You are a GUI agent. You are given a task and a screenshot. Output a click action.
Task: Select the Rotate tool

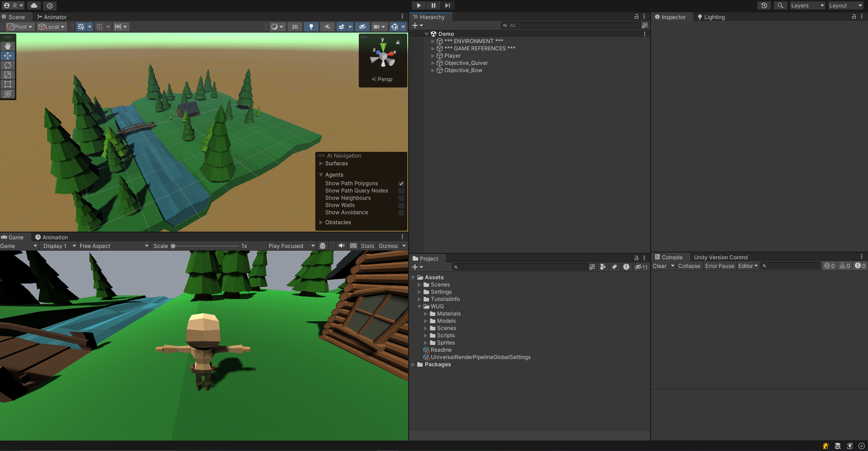click(x=8, y=65)
